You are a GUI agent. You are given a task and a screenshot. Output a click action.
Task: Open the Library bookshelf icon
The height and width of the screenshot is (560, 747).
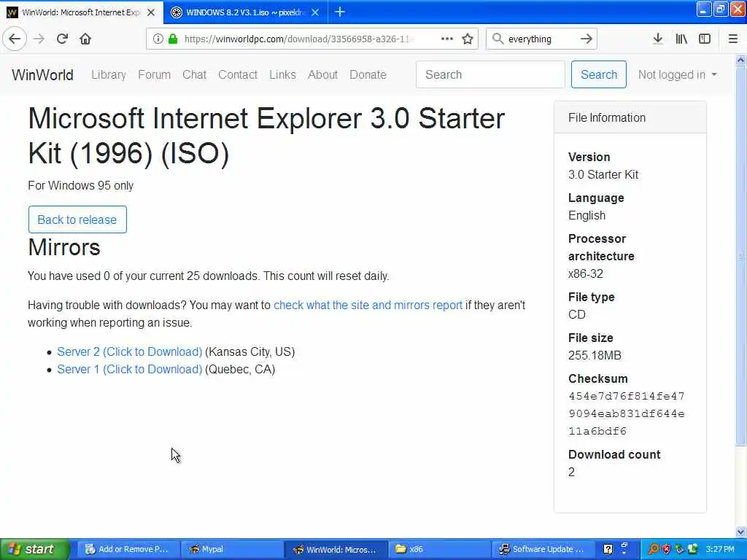pos(681,39)
